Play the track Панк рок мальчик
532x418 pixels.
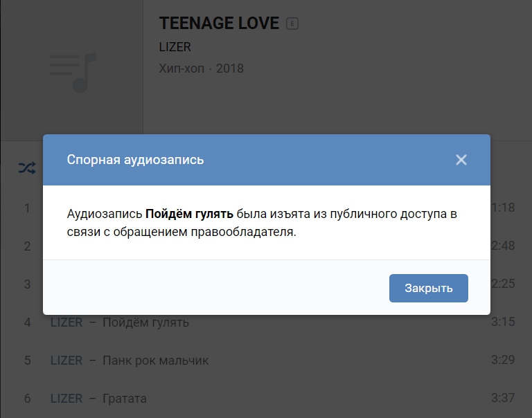click(155, 361)
